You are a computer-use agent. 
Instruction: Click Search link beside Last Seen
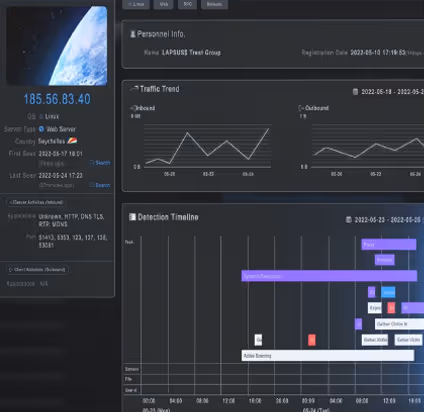100,185
